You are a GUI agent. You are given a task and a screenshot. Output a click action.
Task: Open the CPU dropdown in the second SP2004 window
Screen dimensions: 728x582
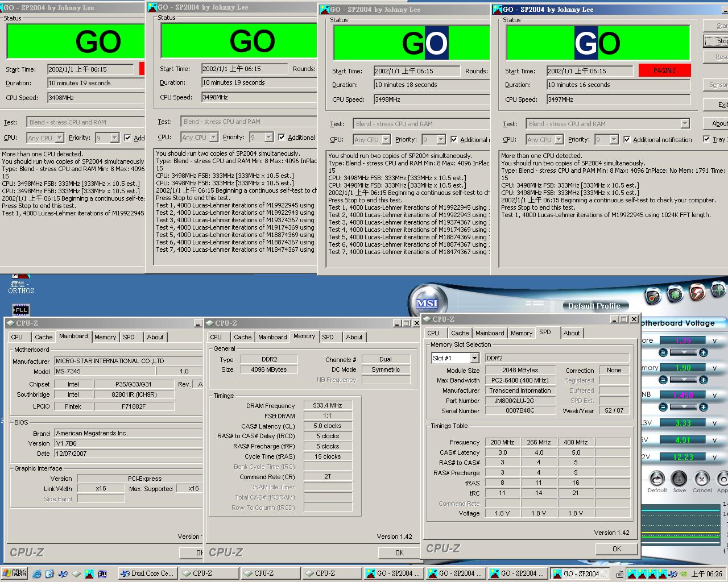(213, 137)
